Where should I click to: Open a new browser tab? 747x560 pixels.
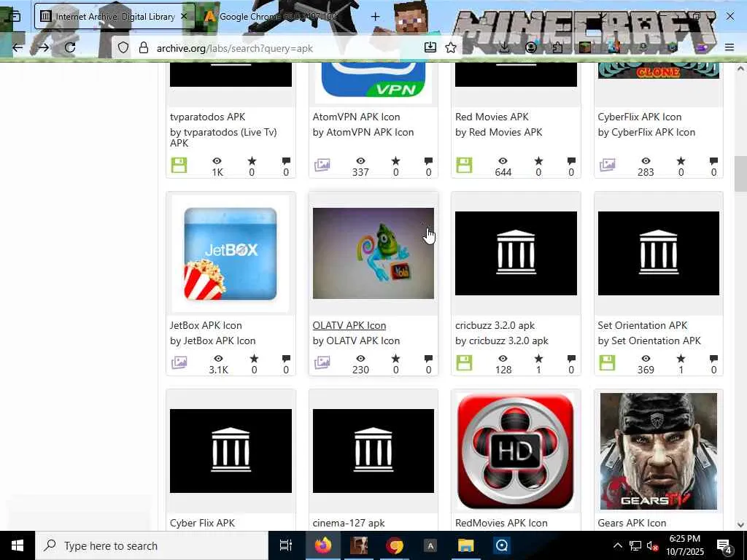tap(376, 17)
